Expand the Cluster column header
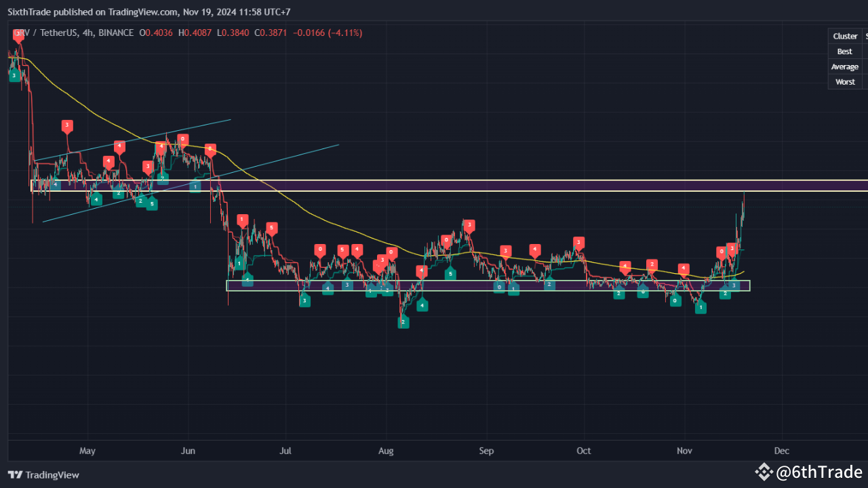 pyautogui.click(x=844, y=36)
